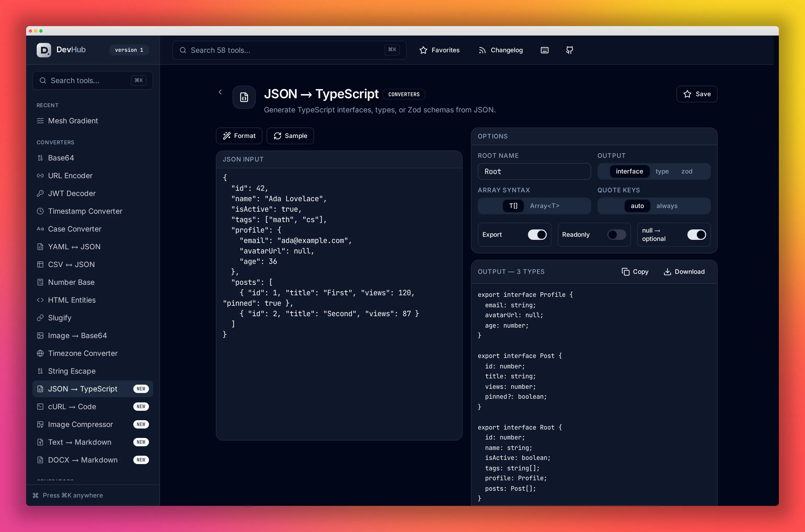Open Mesh Gradient from recent list
Screen dimensions: 805x532
pyautogui.click(x=93, y=121)
